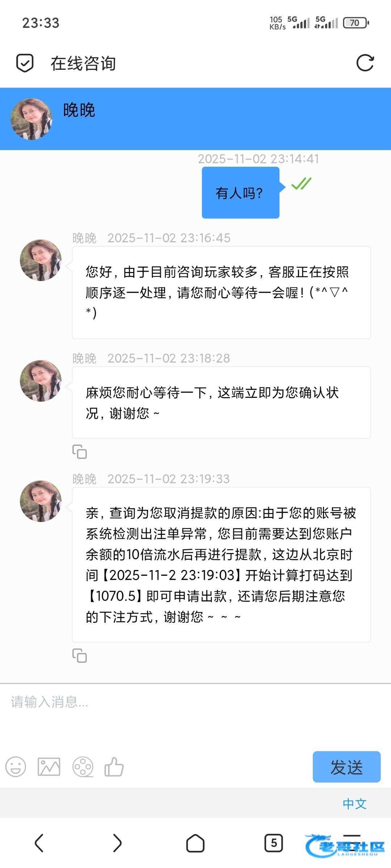This screenshot has width=391, height=868.
Task: Tap avatar beside the 23:16:45 message
Action: (41, 260)
